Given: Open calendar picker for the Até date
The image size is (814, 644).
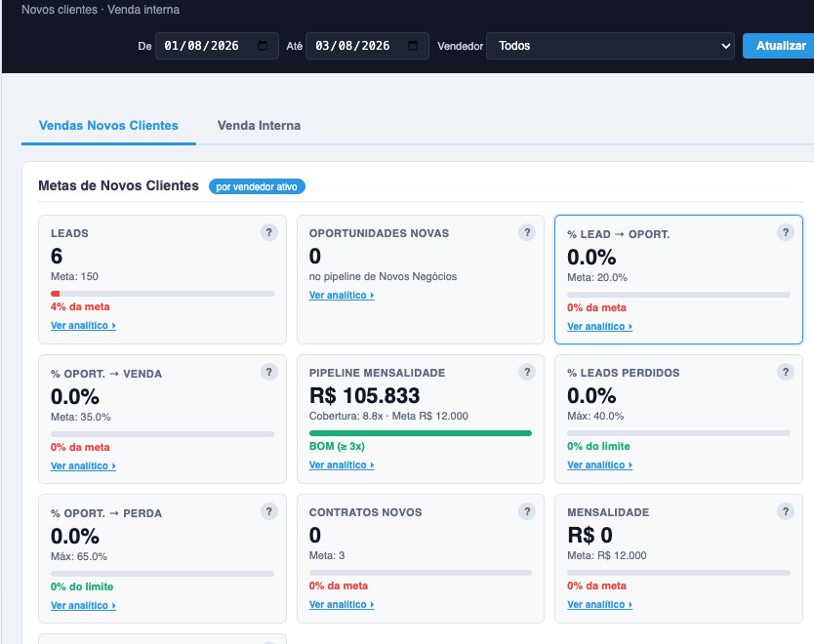Looking at the screenshot, I should pos(413,46).
